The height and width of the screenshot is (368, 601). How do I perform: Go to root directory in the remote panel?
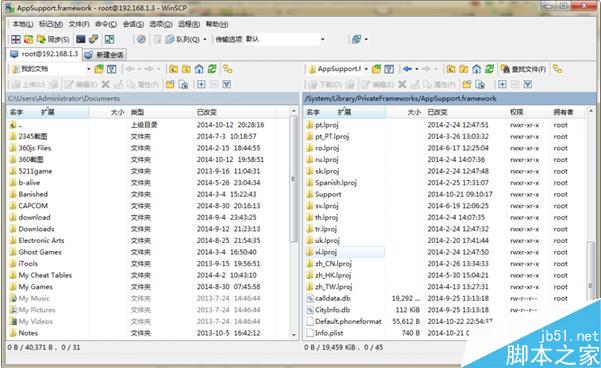[464, 69]
